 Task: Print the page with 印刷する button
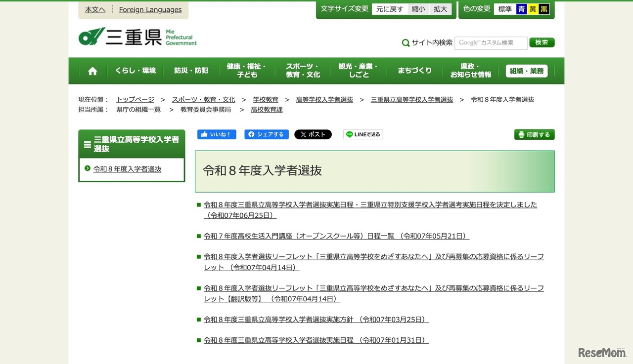tap(534, 134)
